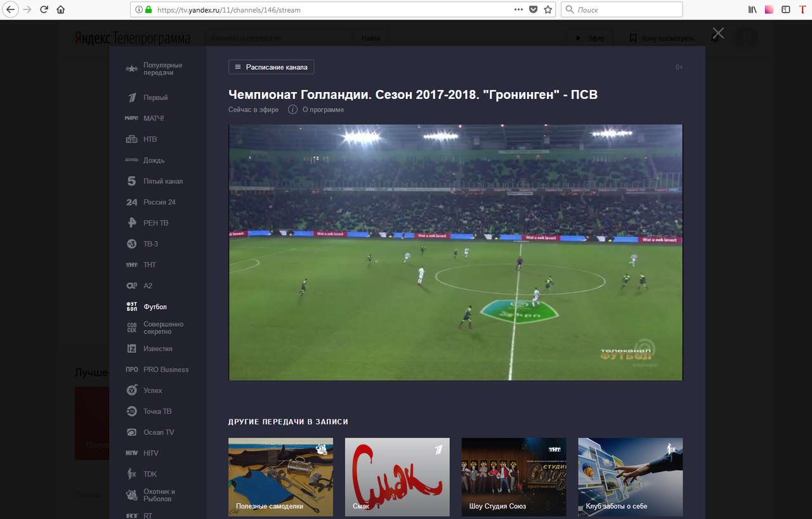Bookmark this page with the star
The image size is (812, 519).
pyautogui.click(x=548, y=10)
